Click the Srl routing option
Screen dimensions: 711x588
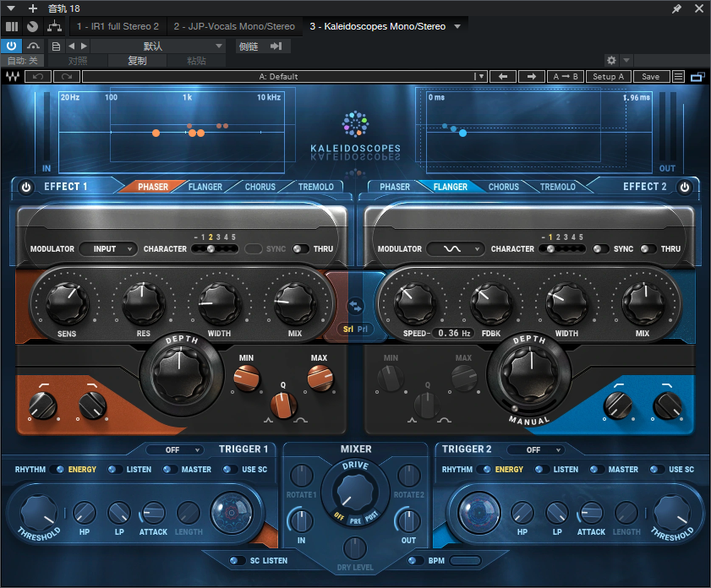click(347, 329)
